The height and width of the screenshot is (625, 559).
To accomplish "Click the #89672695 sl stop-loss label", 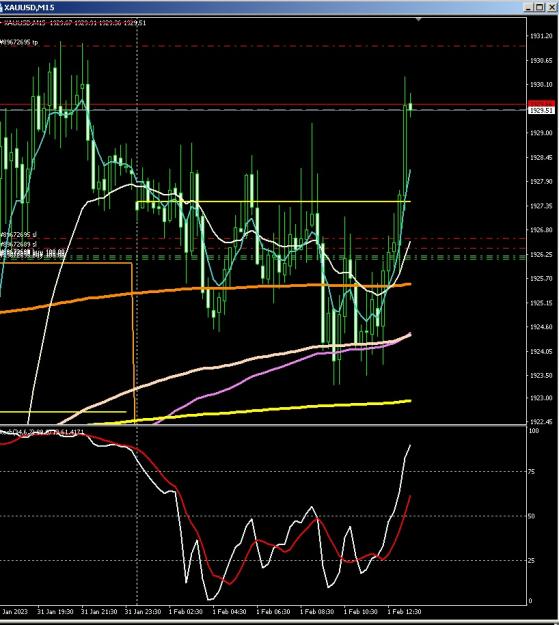I will (18, 235).
